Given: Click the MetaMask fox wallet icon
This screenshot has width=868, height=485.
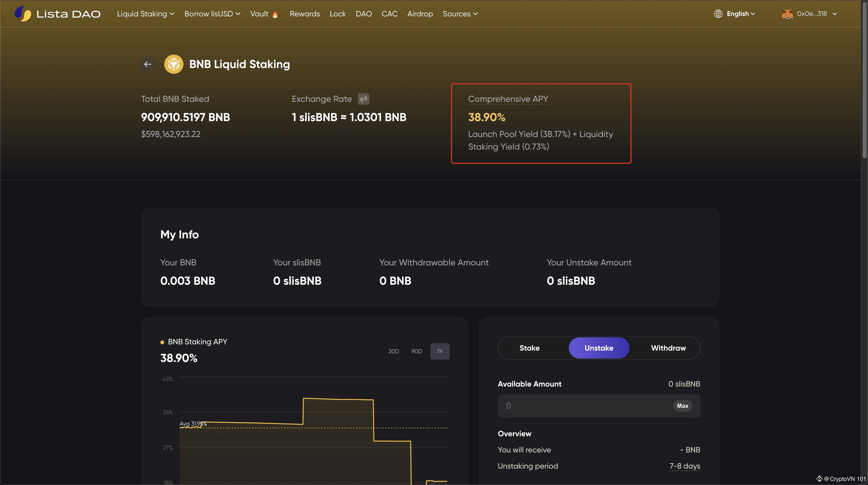Looking at the screenshot, I should (x=787, y=14).
